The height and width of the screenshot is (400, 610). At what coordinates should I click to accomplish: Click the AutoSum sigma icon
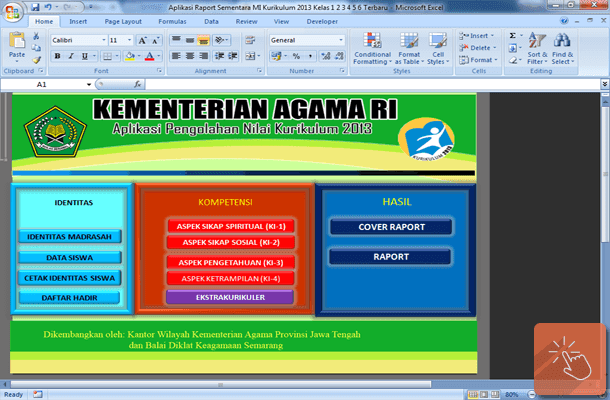click(513, 36)
